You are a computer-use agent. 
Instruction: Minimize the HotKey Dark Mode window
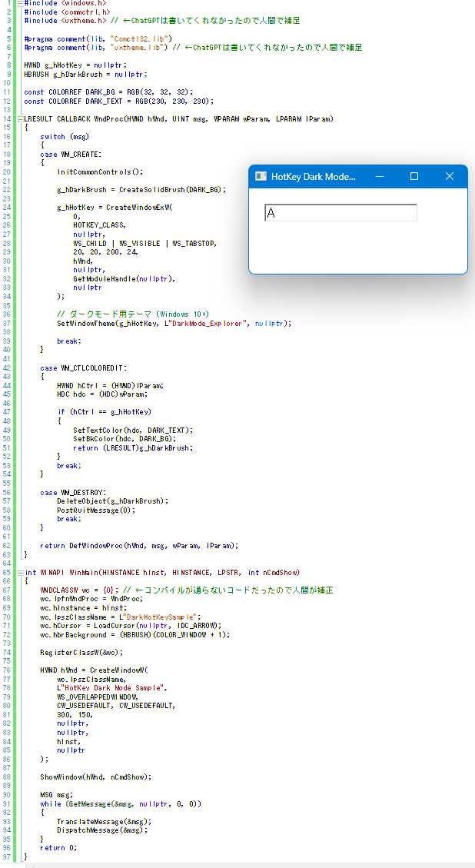(379, 177)
